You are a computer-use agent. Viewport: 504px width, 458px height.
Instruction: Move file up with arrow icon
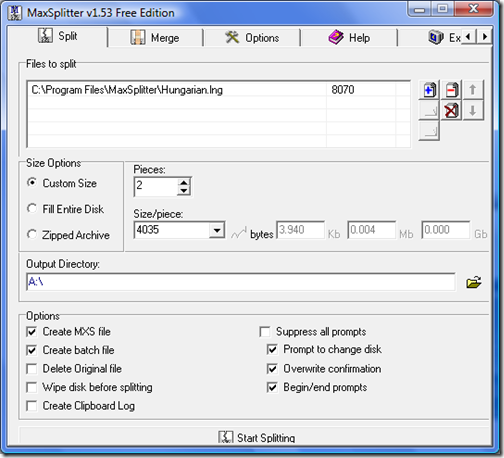pos(472,90)
